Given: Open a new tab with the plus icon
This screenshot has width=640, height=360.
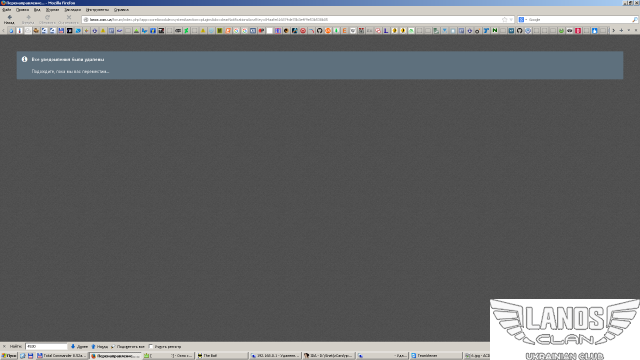Looking at the screenshot, I should (x=621, y=31).
